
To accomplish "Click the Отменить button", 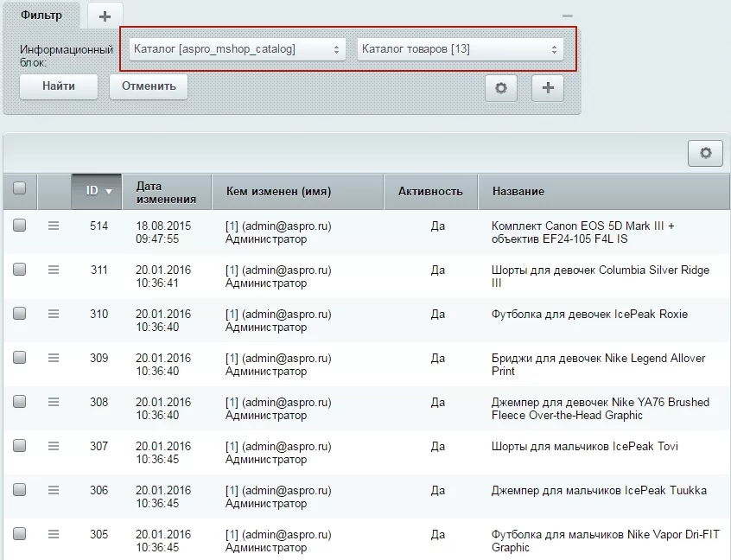I will tap(149, 86).
